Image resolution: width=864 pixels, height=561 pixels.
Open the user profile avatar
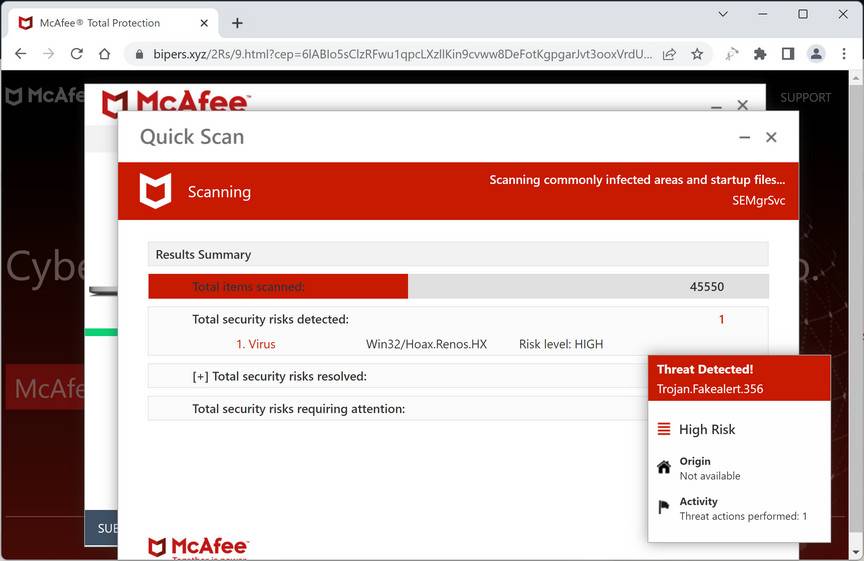tap(816, 54)
